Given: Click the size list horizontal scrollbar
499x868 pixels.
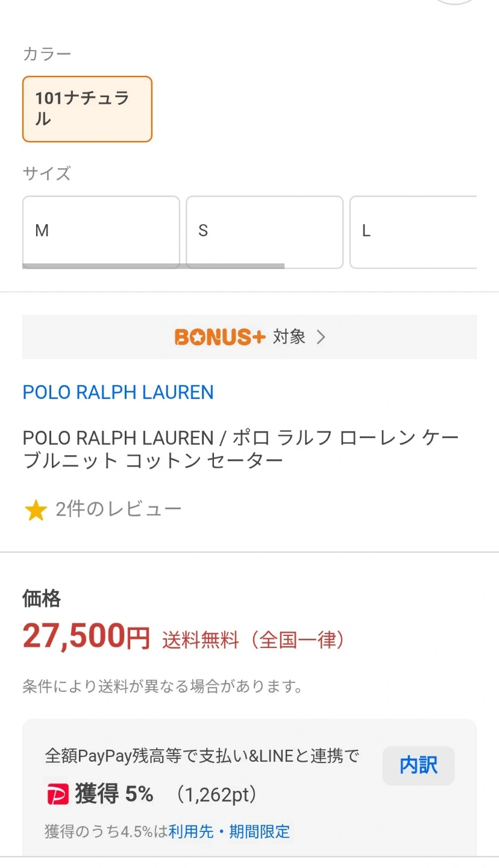Looking at the screenshot, I should tap(153, 266).
